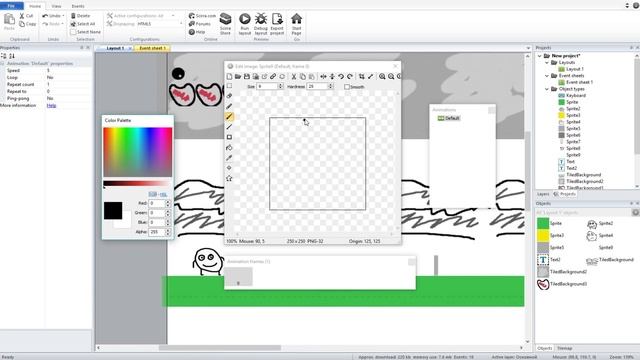Click the Mirror horizontally icon
The image size is (640, 360).
tap(323, 76)
